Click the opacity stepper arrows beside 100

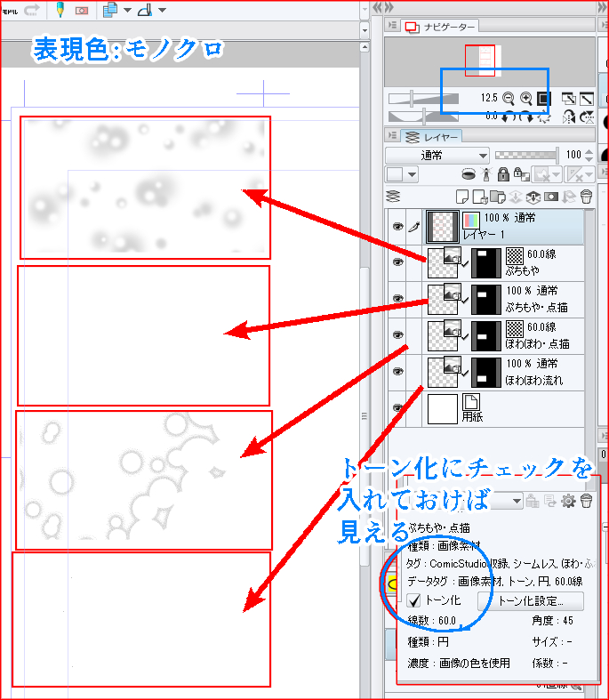pyautogui.click(x=589, y=155)
